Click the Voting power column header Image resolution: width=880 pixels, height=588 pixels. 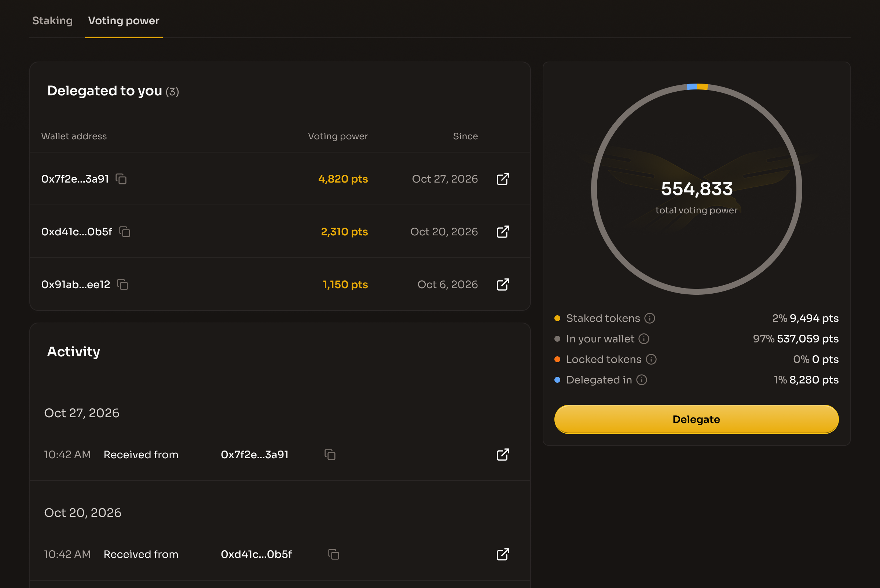(338, 136)
